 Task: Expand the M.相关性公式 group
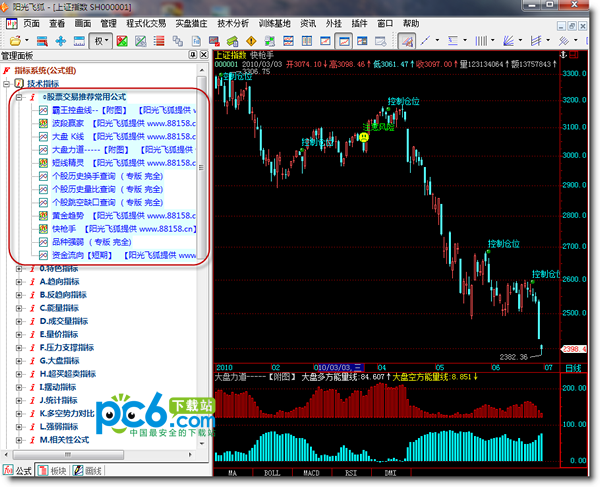tap(19, 440)
